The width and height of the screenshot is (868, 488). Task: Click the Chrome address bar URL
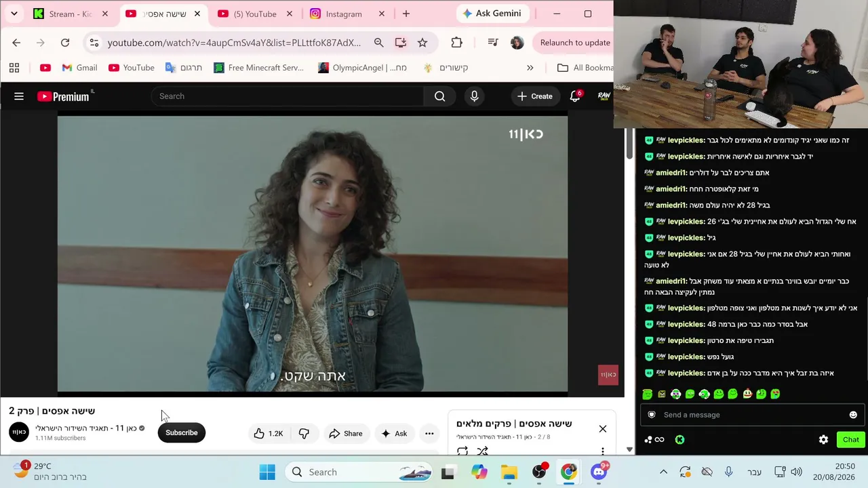pyautogui.click(x=234, y=43)
